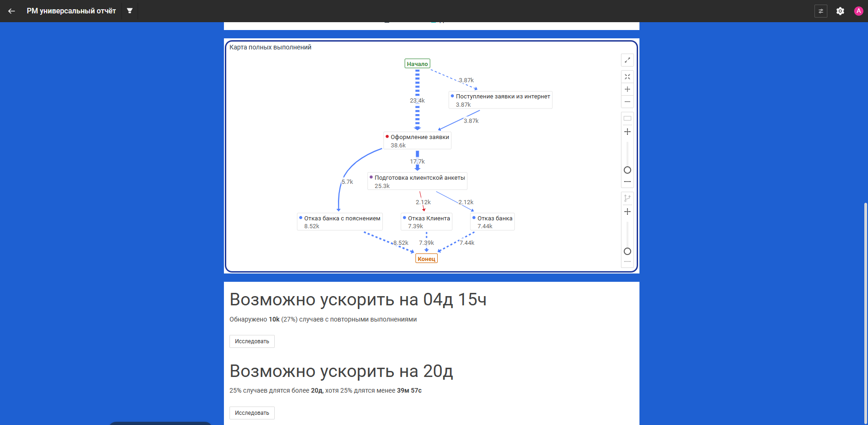Screen dimensions: 868x425
Task: Click the activities rectangle icon above slider
Action: [x=627, y=119]
